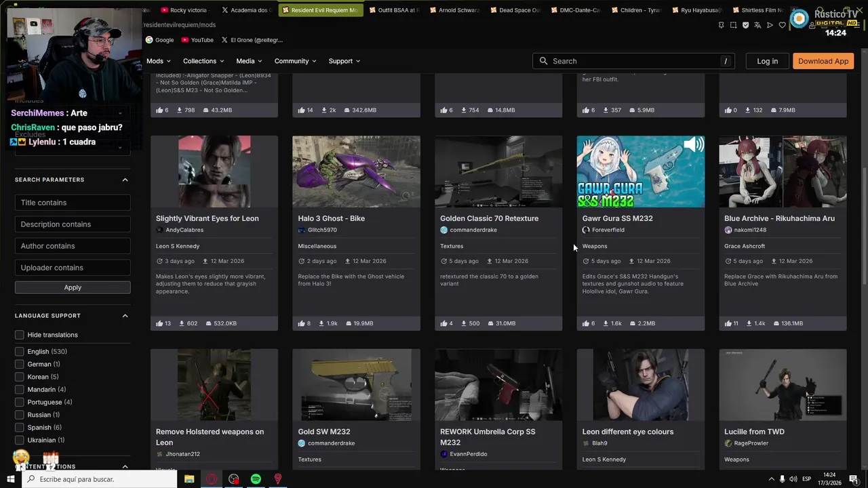Check the Mandarin language filter

20,390
